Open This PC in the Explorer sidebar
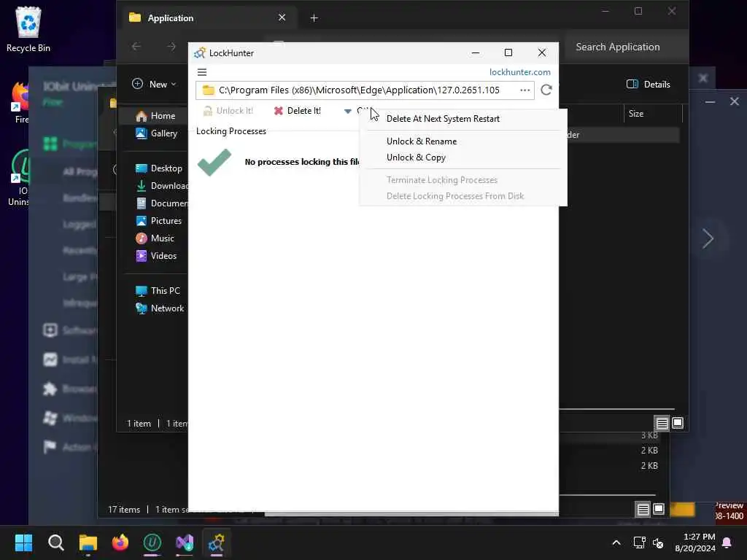This screenshot has height=560, width=747. click(158, 291)
